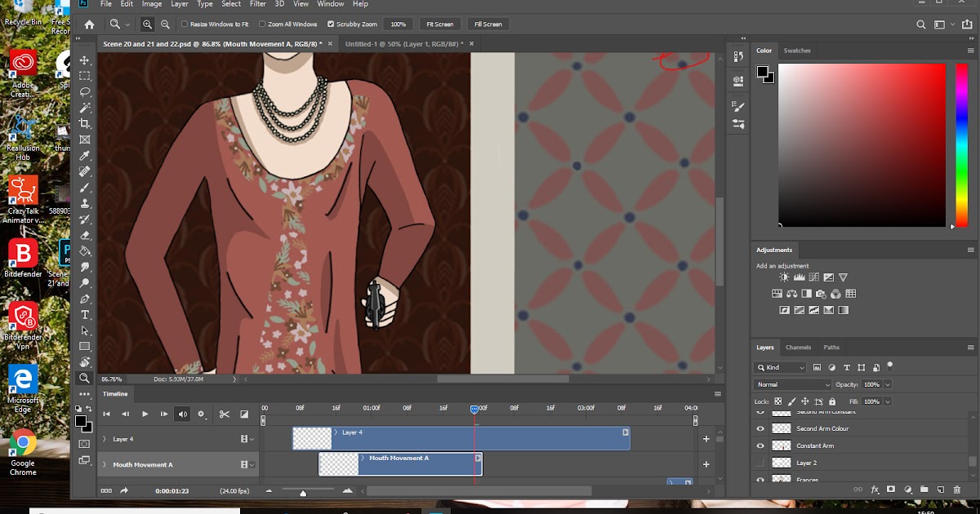
Task: Click the Split at Playhead scissors icon
Action: [225, 414]
